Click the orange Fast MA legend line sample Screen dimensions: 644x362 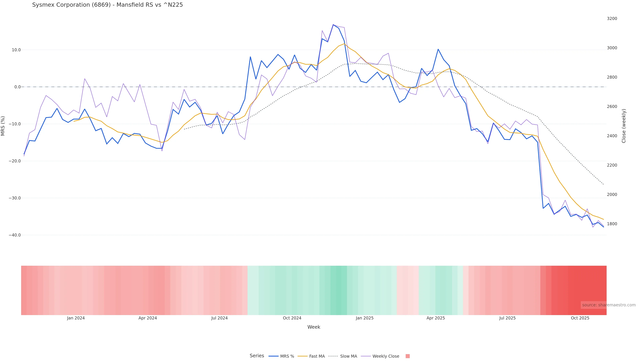[303, 356]
